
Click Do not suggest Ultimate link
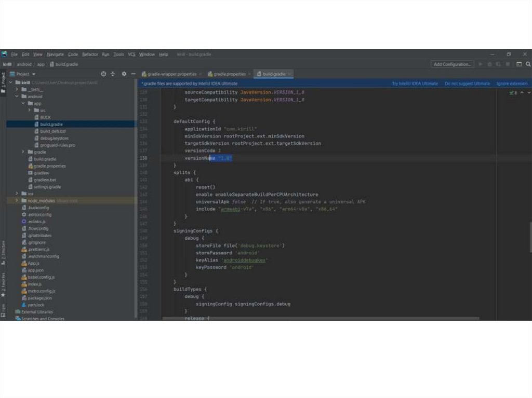coord(467,84)
